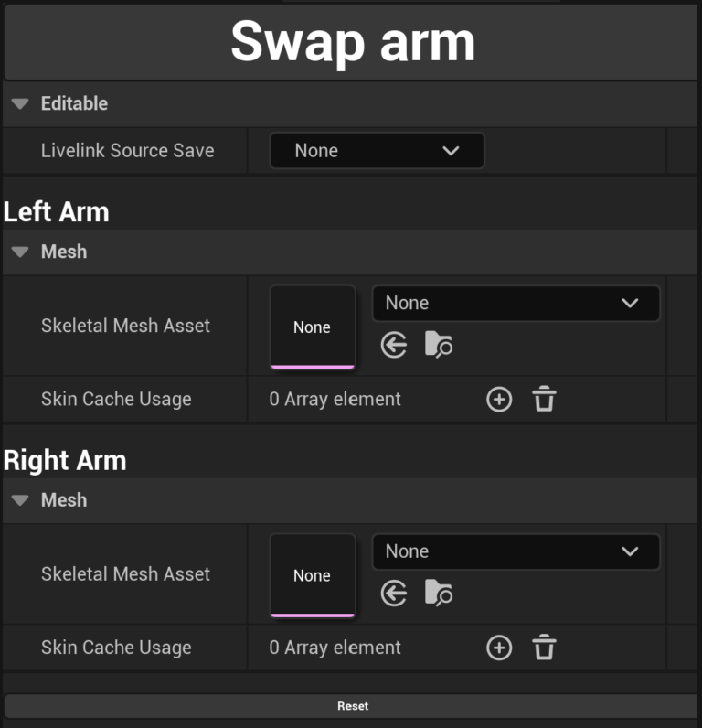Browse to Left Arm mesh in Content Browser
702x728 pixels.
click(439, 345)
